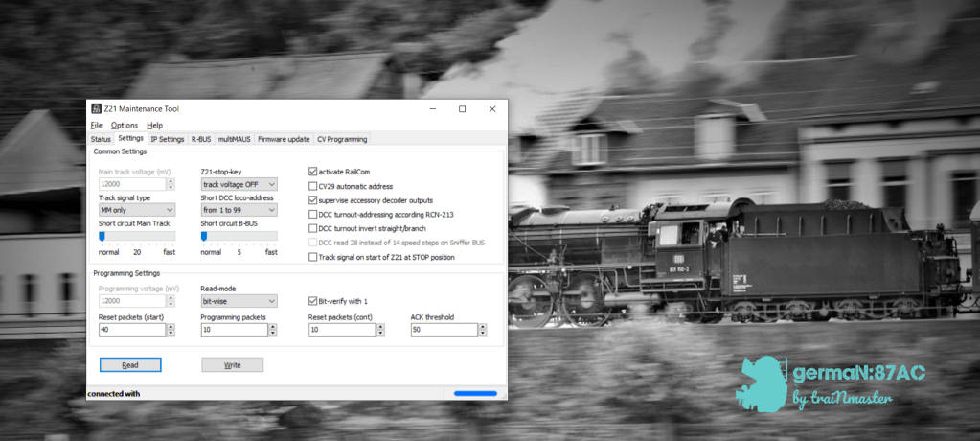Open the Firmware update tab
Screen dimensions: 980x441
pyautogui.click(x=284, y=139)
